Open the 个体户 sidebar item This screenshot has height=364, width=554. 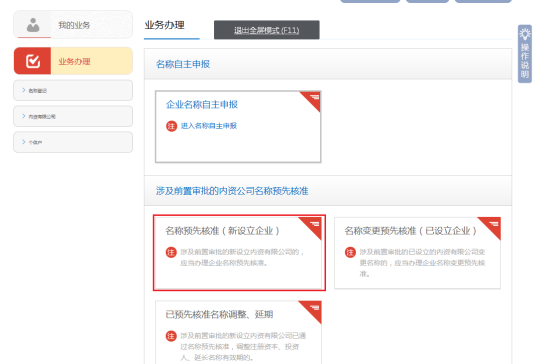[73, 142]
